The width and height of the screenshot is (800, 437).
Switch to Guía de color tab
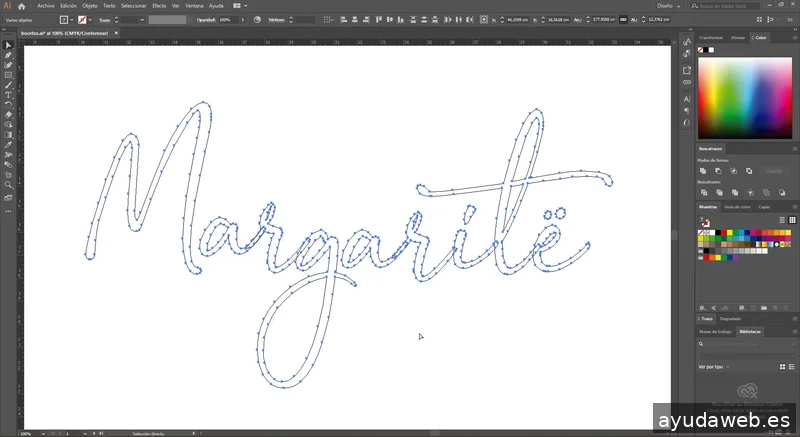click(737, 207)
